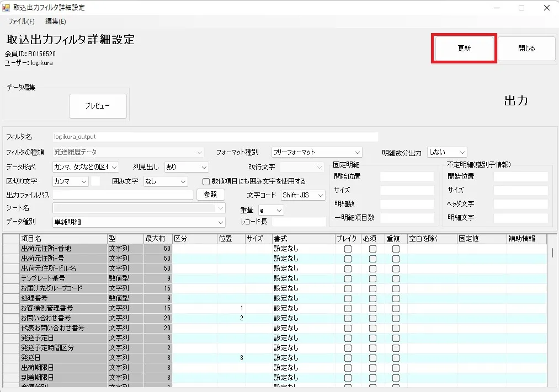Check 必須 for お客様側管理番号 row

[x=372, y=308]
